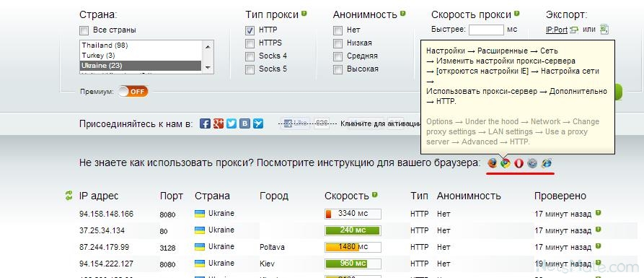The image size is (644, 278).
Task: Click the 240 мс speed bar
Action: pos(353,230)
